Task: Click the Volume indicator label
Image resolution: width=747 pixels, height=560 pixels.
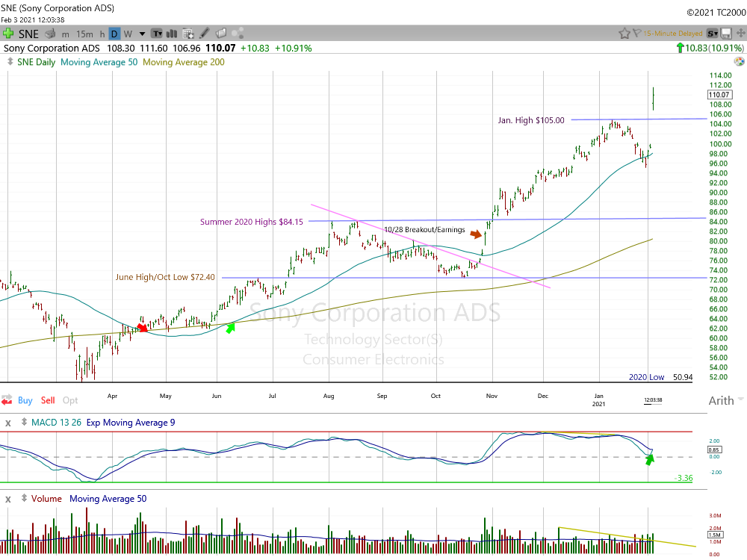Action: (x=46, y=499)
